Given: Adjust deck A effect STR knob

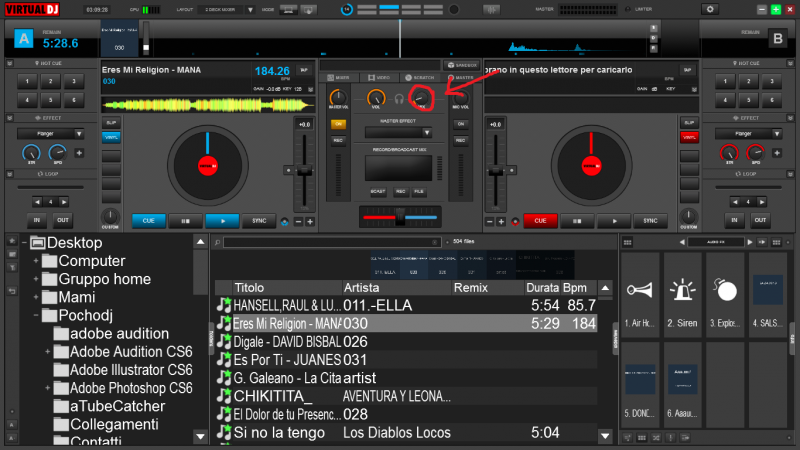Looking at the screenshot, I should (31, 153).
